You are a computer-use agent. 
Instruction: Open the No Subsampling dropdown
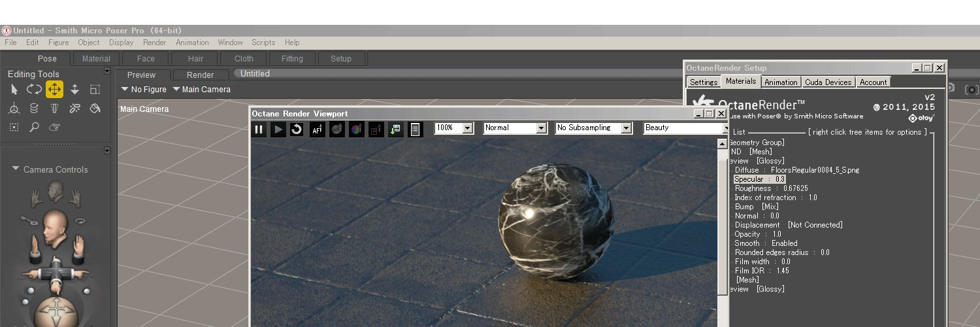(x=627, y=128)
